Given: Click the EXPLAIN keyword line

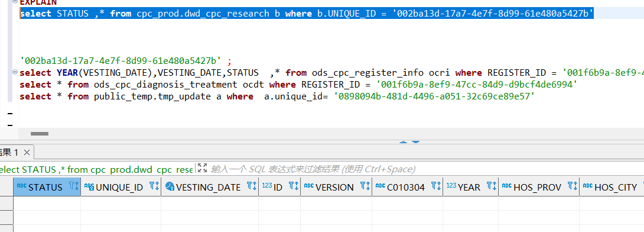Looking at the screenshot, I should [38, 2].
